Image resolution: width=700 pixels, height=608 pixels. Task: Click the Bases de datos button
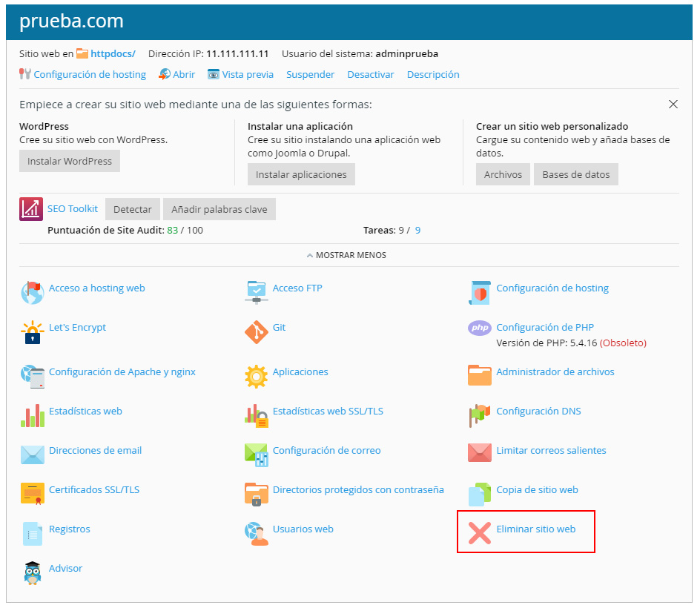click(x=575, y=175)
